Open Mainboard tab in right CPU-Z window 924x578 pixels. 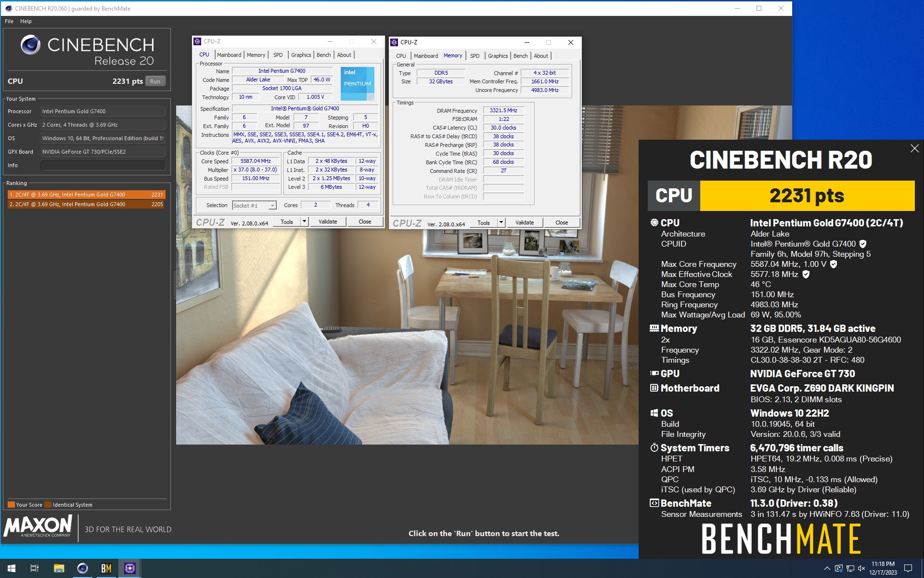[x=426, y=56]
